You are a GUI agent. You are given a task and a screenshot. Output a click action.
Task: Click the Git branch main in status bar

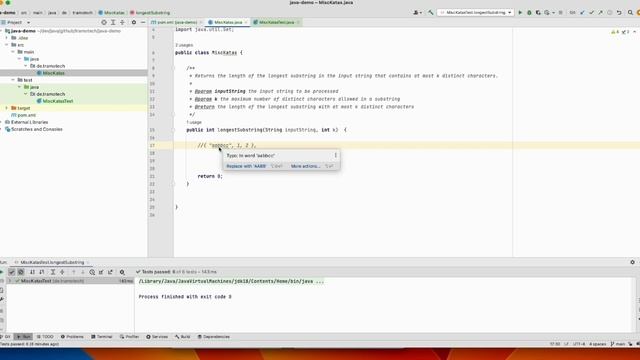click(618, 344)
